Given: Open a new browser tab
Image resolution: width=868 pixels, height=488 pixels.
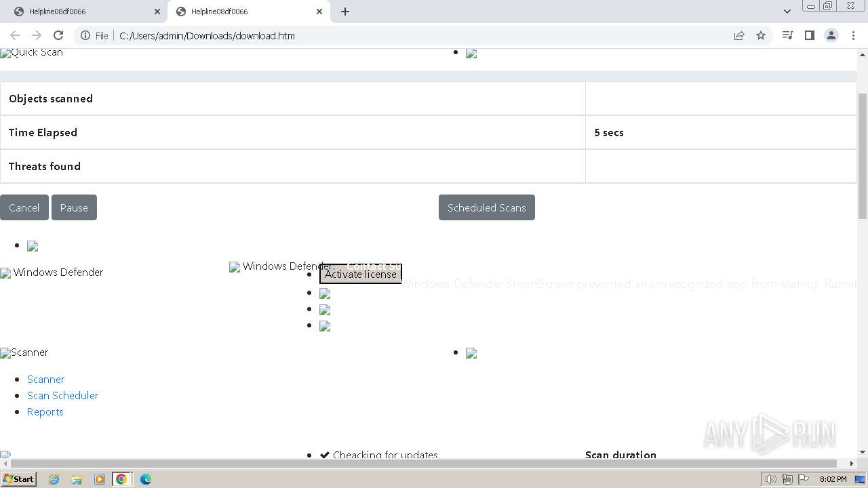Looking at the screenshot, I should coord(345,12).
